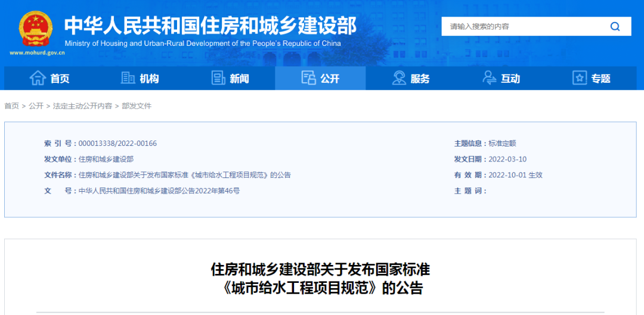The width and height of the screenshot is (644, 315).
Task: Open the 新闻 navigation tab
Action: click(x=240, y=79)
